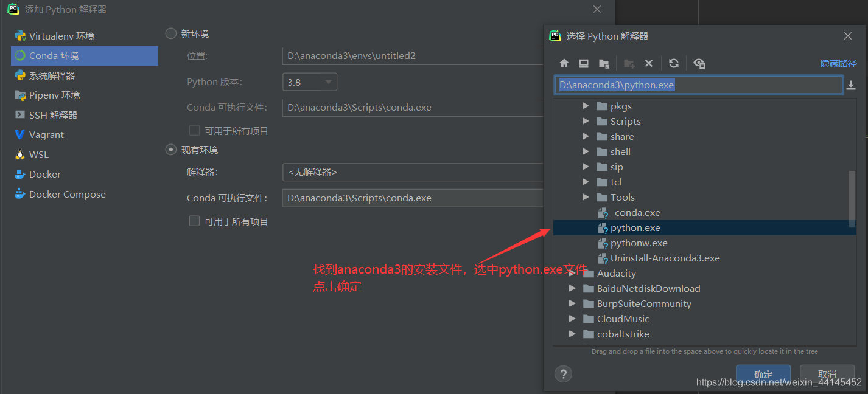This screenshot has height=394, width=868.
Task: Expand the shell folder
Action: 586,151
